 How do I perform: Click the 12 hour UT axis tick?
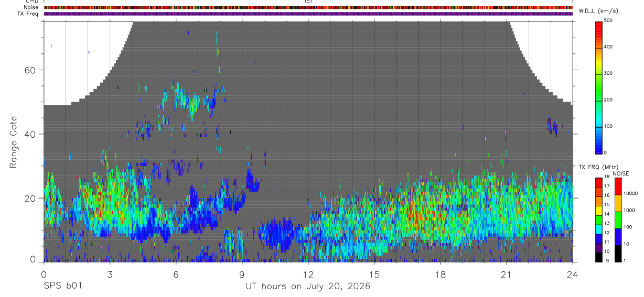[x=308, y=274]
